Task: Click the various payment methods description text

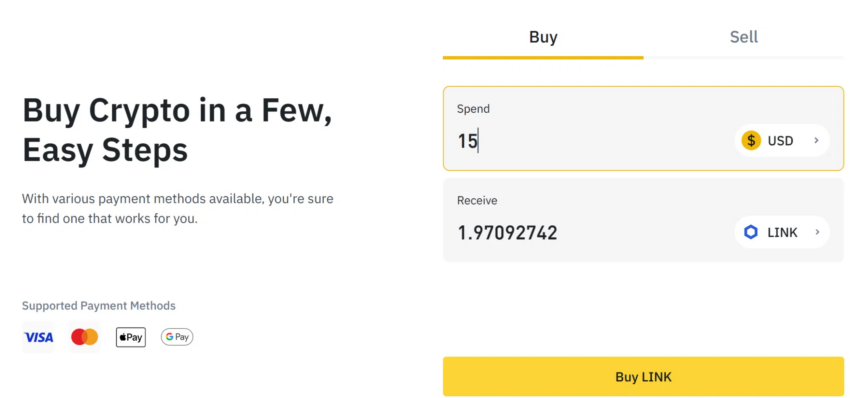Action: 178,209
